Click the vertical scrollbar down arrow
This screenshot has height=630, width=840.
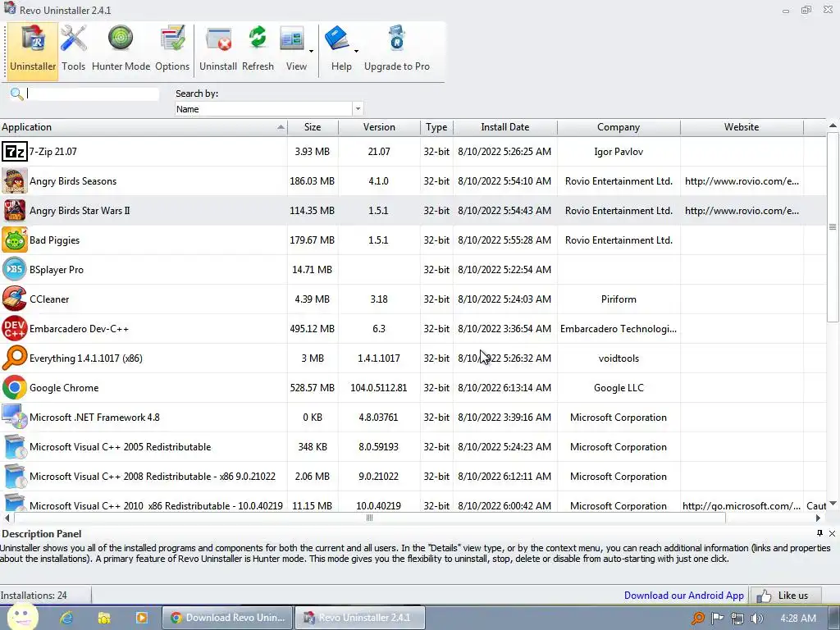833,504
